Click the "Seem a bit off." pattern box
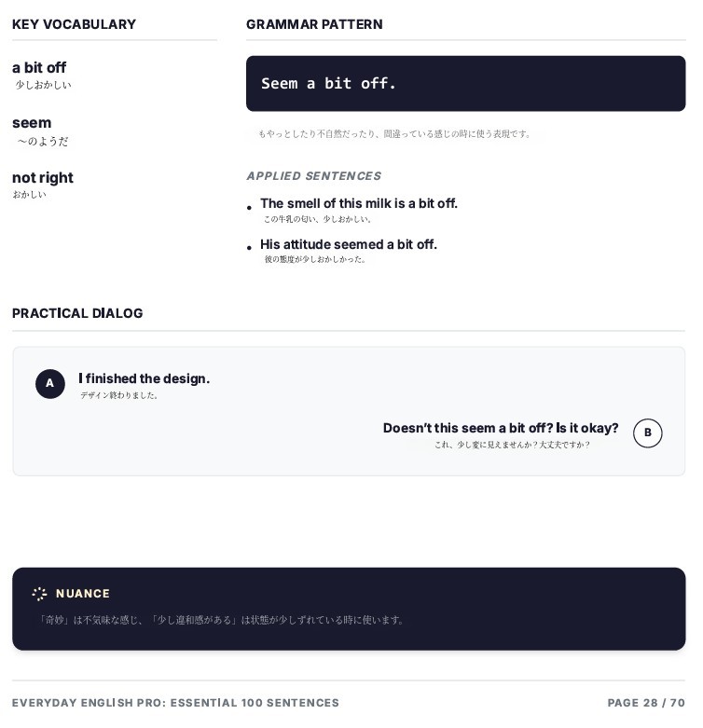 tap(465, 84)
